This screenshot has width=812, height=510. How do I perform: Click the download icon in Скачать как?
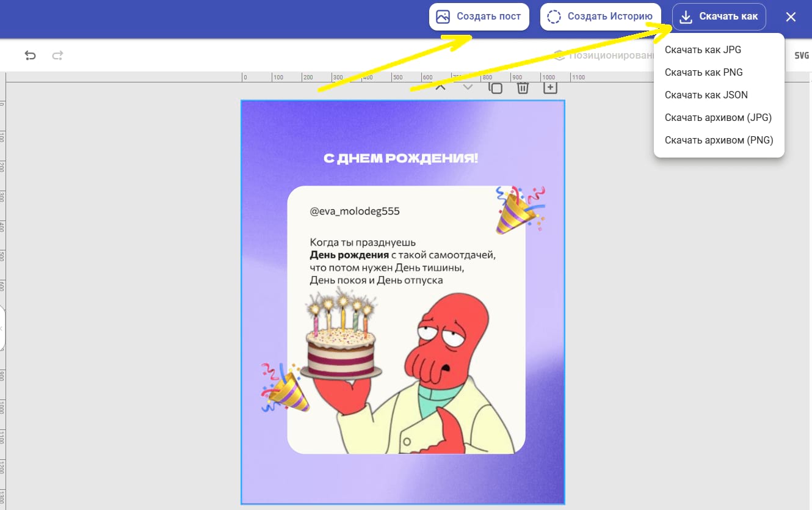(x=686, y=16)
